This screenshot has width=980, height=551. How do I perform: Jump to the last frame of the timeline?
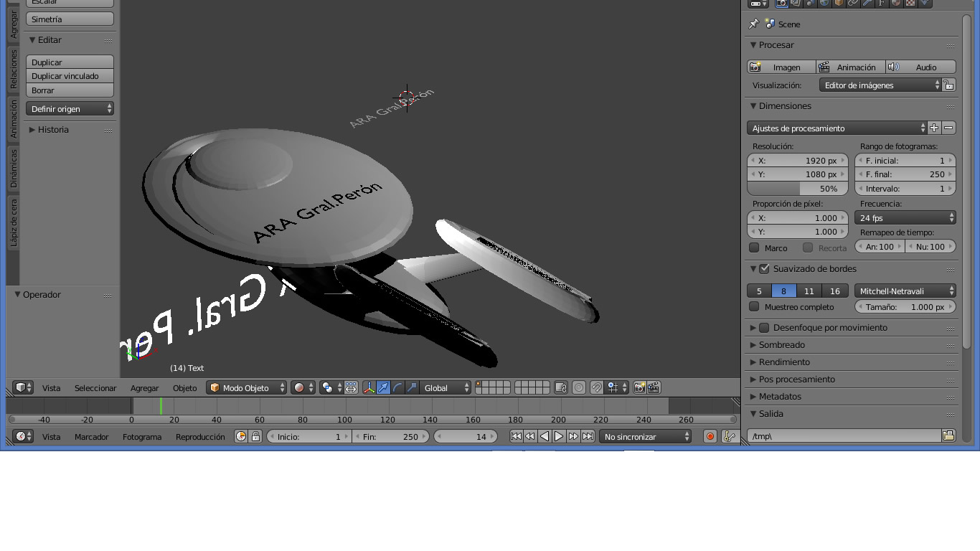pyautogui.click(x=588, y=436)
